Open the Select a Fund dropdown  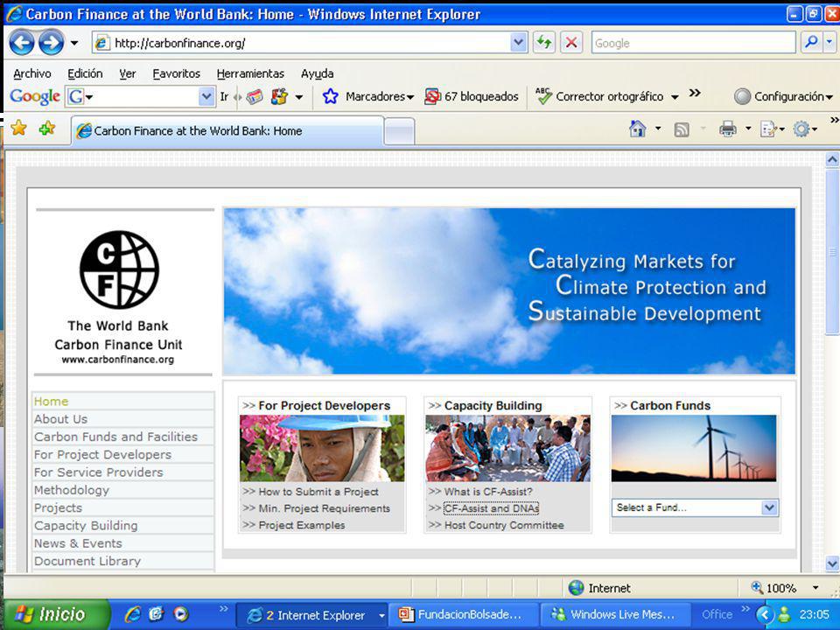tap(695, 507)
